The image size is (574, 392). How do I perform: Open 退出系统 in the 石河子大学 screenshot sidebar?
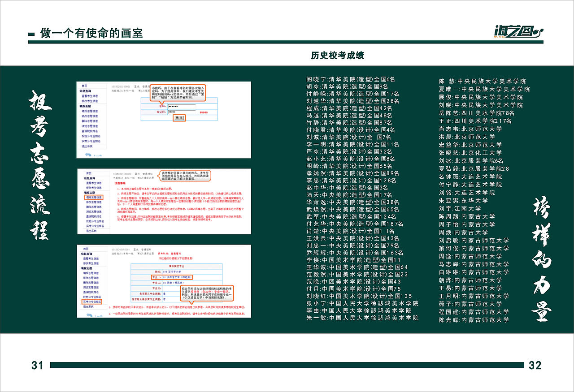point(88,307)
